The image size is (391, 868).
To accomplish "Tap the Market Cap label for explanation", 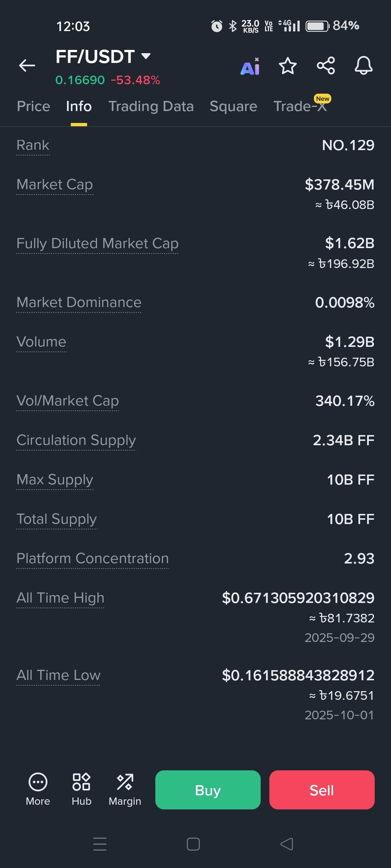I will click(x=55, y=184).
